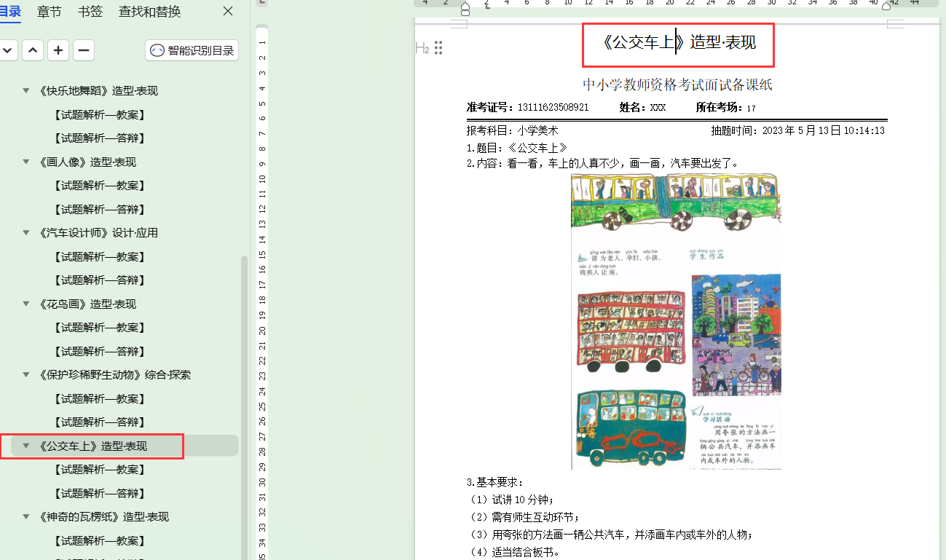
Task: Select 【试题解析—教案】 under 《花鸟画》
Action: (98, 328)
